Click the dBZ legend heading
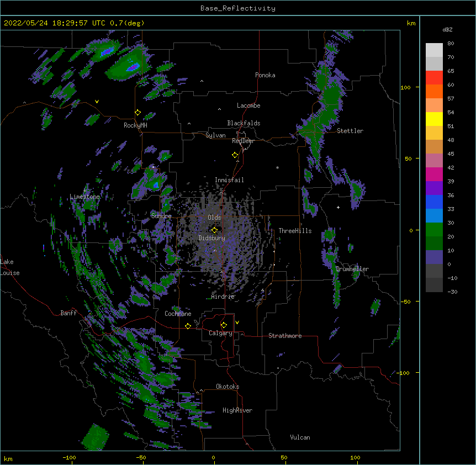Viewport: 476px width, 465px height. pyautogui.click(x=447, y=30)
